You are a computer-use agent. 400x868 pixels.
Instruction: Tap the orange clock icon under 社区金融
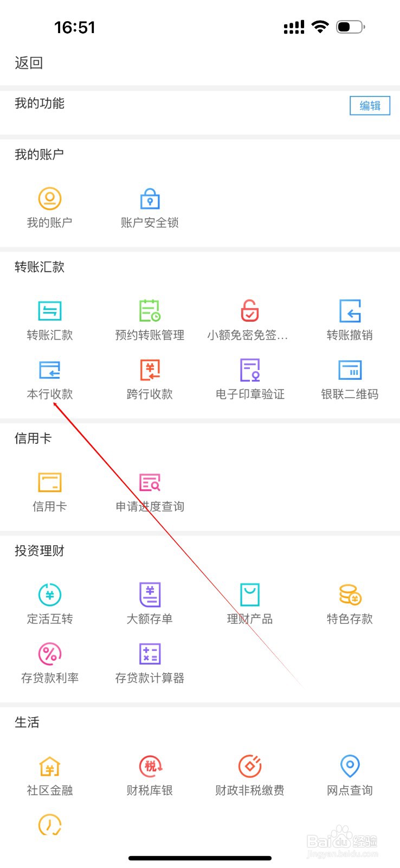(x=50, y=825)
